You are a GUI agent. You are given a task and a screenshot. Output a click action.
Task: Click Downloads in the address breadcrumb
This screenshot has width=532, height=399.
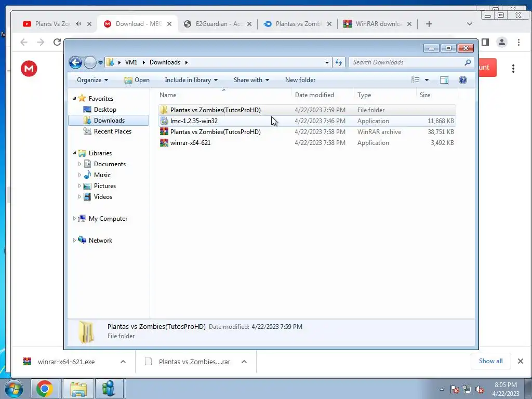[x=165, y=62]
